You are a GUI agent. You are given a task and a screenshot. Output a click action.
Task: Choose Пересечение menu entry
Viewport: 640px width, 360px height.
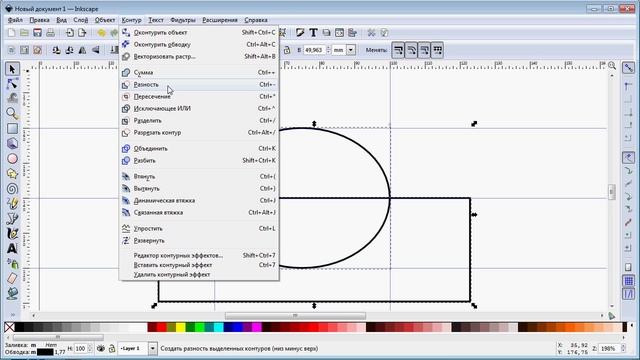click(x=199, y=97)
